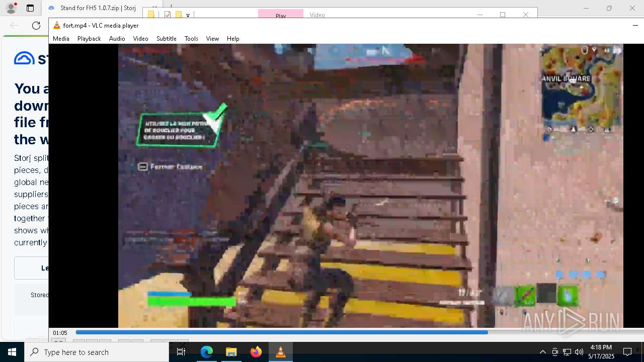Open the Edge tab actions menu icon
Viewport: 644px width, 362px height.
pyautogui.click(x=30, y=8)
